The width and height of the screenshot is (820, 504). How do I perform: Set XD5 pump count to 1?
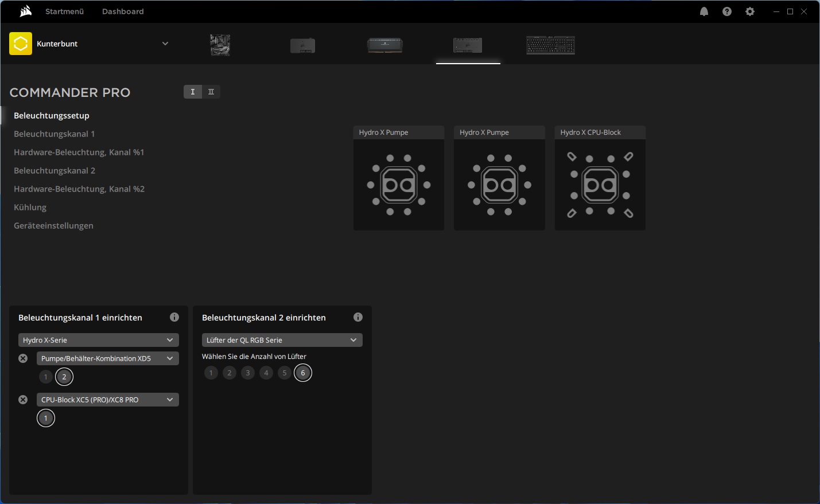pyautogui.click(x=46, y=377)
